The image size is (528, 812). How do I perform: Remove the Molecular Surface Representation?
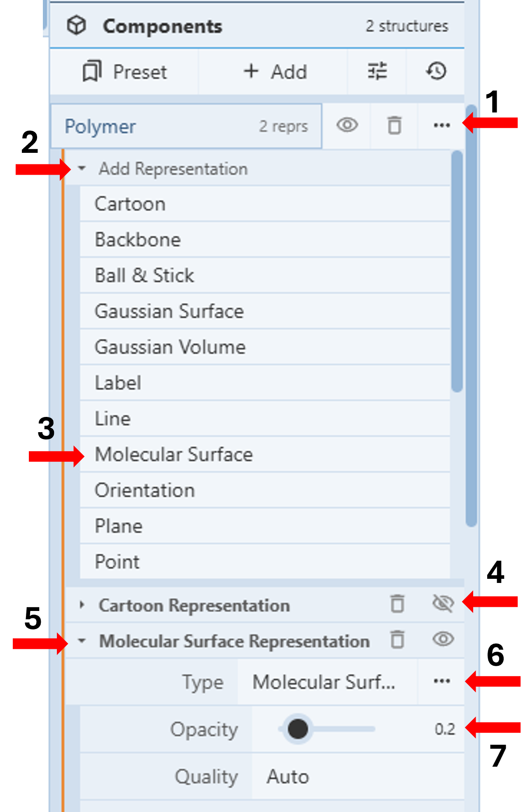[397, 640]
